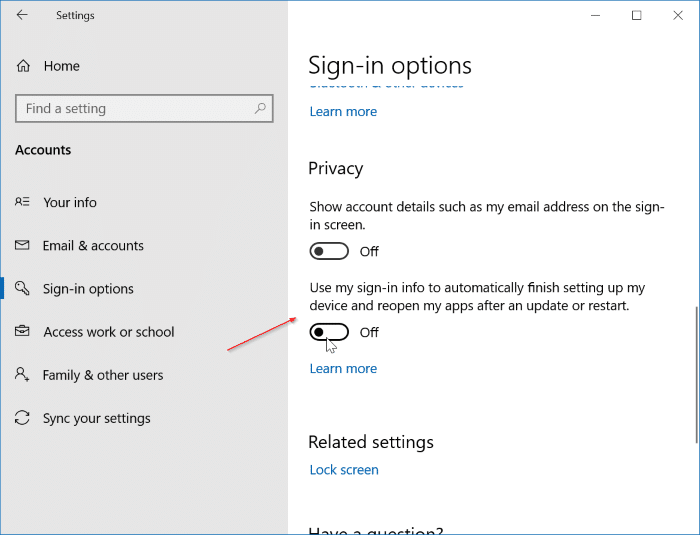This screenshot has height=535, width=700.
Task: Click the Sign-in options key icon
Action: (x=22, y=288)
